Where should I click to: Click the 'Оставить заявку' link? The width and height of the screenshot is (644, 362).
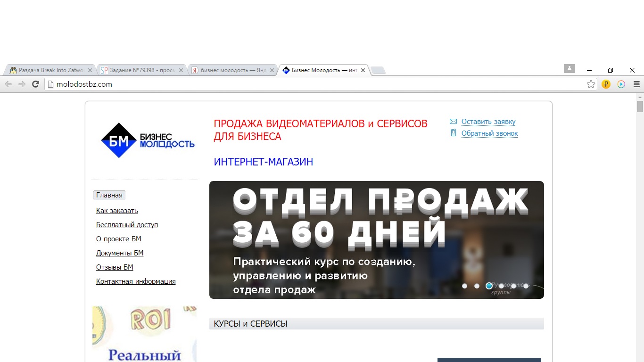488,122
